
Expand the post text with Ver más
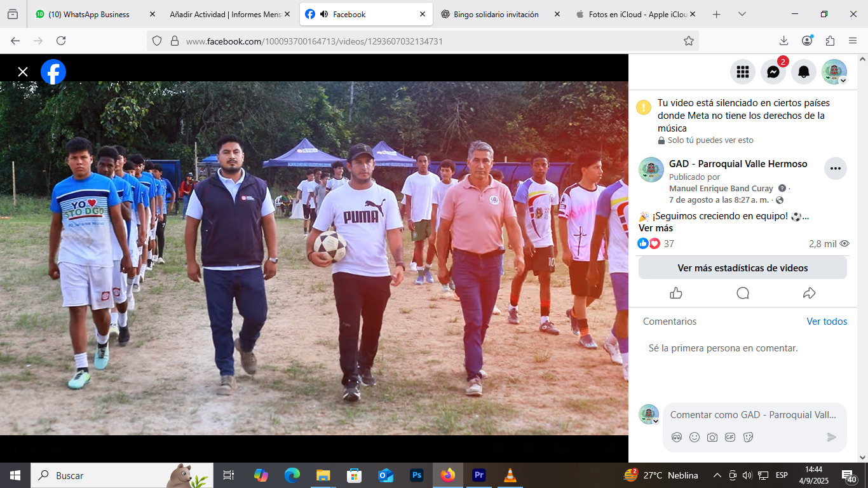656,228
